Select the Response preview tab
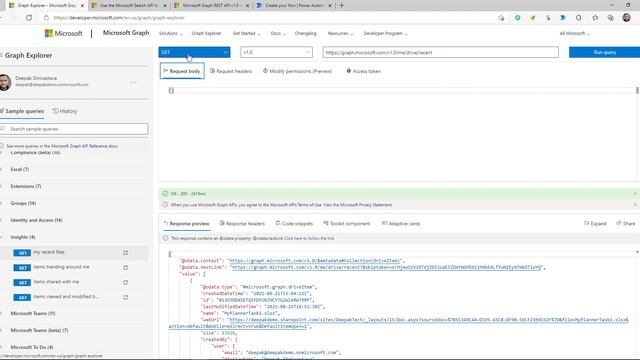The width and height of the screenshot is (640, 360). click(x=187, y=224)
